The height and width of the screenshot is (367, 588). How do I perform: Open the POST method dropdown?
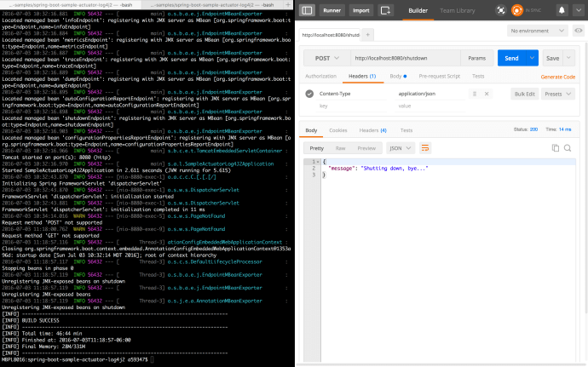click(x=326, y=58)
